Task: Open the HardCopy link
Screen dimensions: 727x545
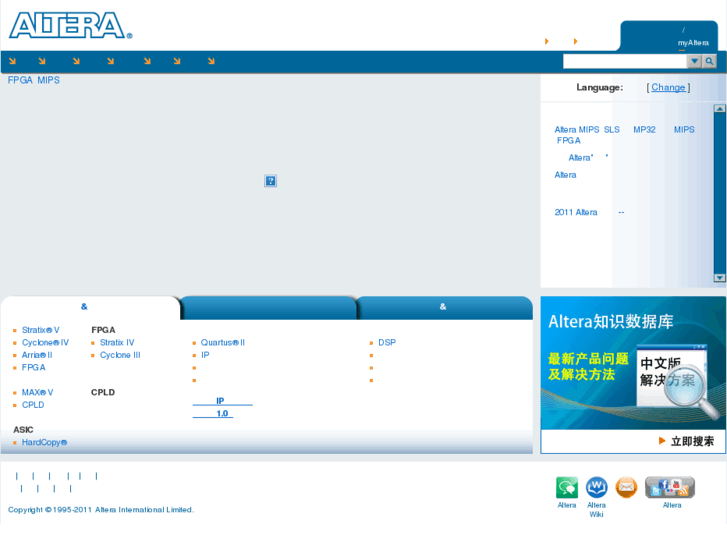Action: point(44,442)
